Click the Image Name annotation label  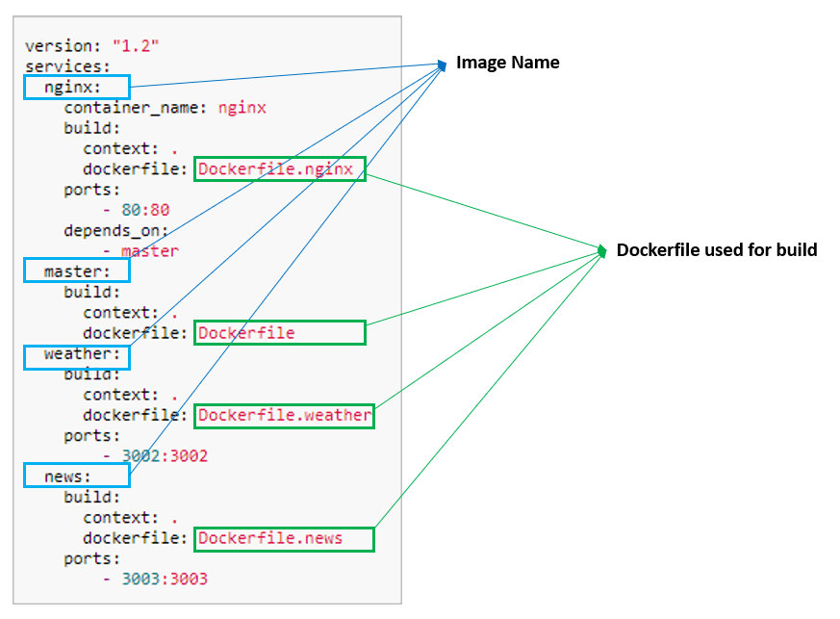click(508, 63)
